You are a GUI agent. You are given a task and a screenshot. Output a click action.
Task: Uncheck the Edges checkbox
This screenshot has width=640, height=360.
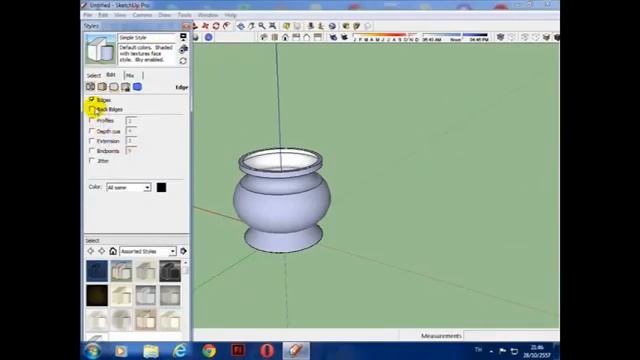[92, 99]
